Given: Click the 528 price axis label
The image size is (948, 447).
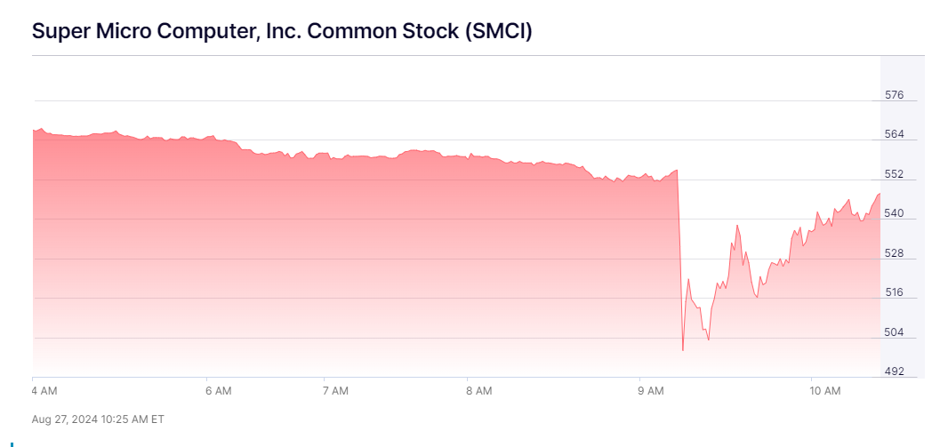Looking at the screenshot, I should [894, 254].
